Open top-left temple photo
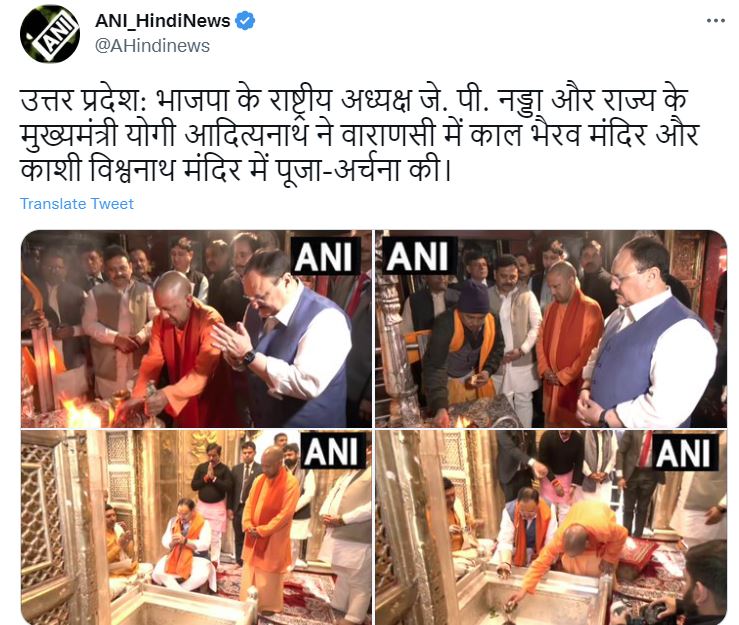The image size is (739, 625). click(x=196, y=329)
